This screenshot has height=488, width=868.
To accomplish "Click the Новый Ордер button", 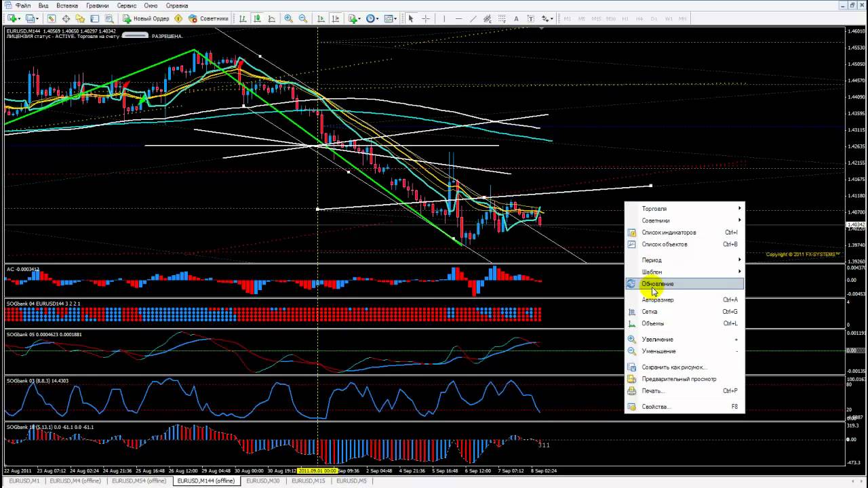I will tap(146, 19).
